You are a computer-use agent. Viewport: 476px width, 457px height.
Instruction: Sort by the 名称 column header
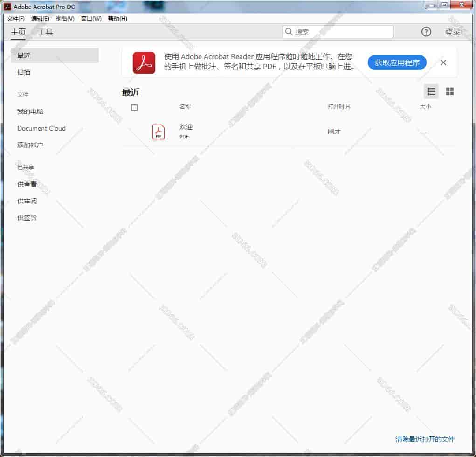[x=185, y=107]
